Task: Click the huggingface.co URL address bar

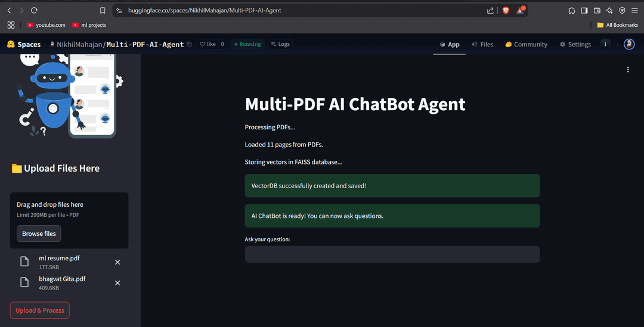Action: tap(205, 10)
